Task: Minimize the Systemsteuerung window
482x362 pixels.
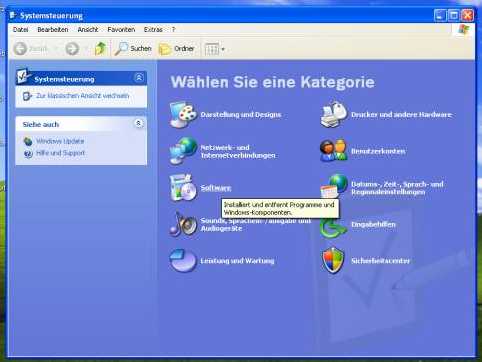Action: tap(440, 15)
